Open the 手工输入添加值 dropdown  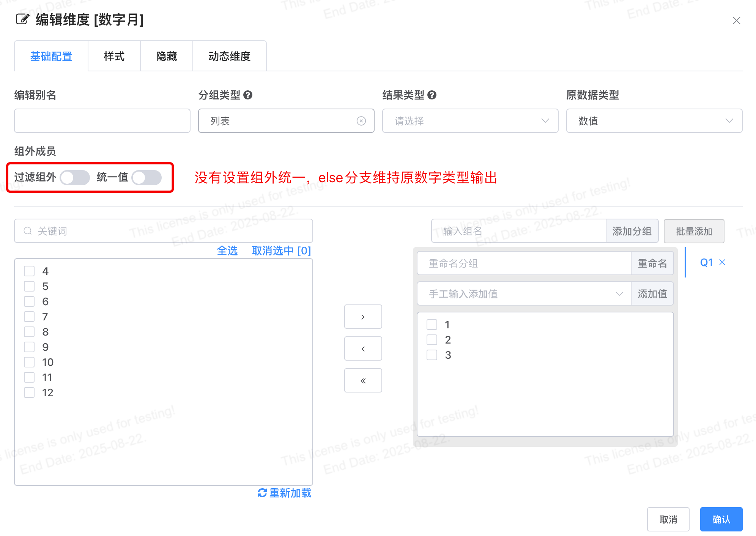pyautogui.click(x=524, y=294)
